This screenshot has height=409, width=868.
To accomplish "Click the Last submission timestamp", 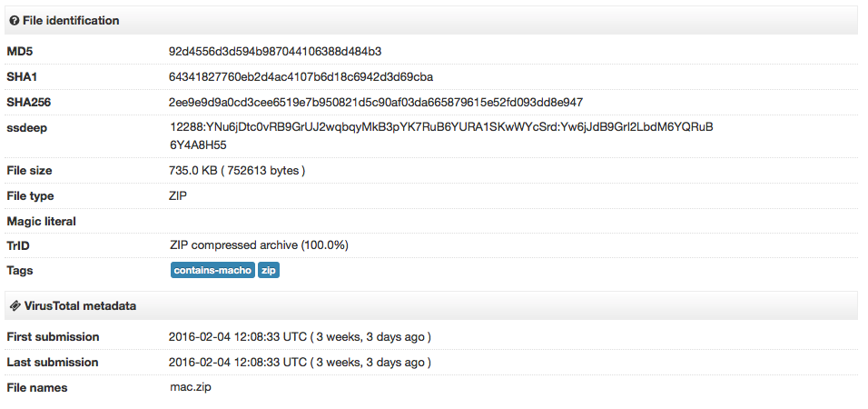I will point(300,363).
